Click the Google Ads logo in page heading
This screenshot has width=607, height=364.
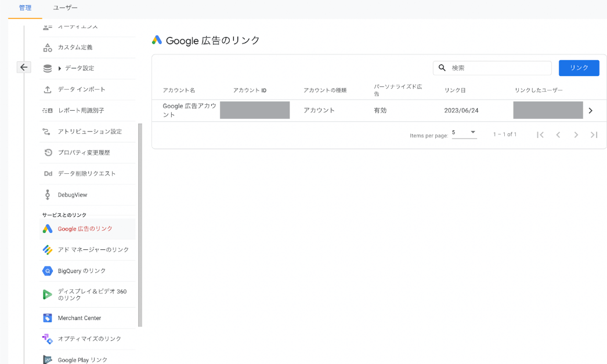coord(157,40)
